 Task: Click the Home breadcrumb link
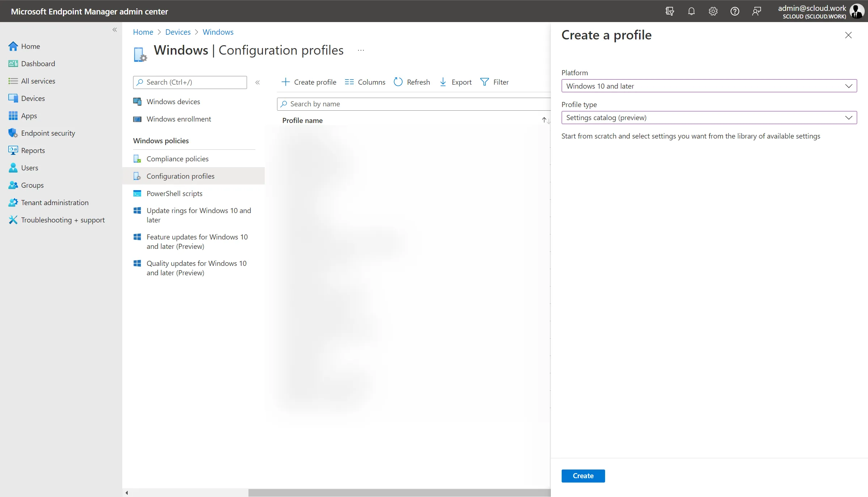[x=143, y=32]
